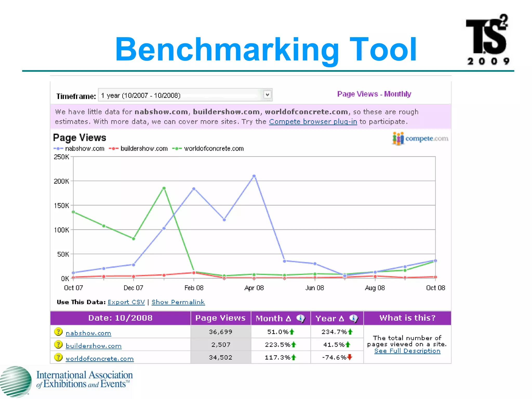Click the question icon beside buildershow.com
This screenshot has width=532, height=399.
click(x=58, y=344)
